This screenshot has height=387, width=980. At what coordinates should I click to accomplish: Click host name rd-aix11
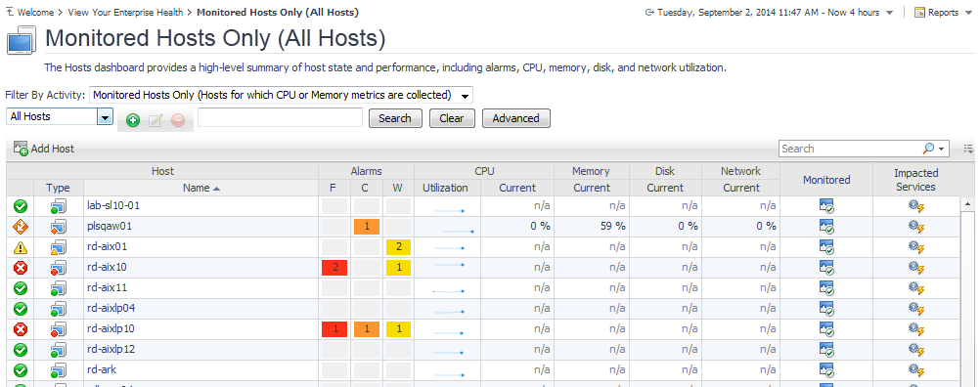(107, 287)
